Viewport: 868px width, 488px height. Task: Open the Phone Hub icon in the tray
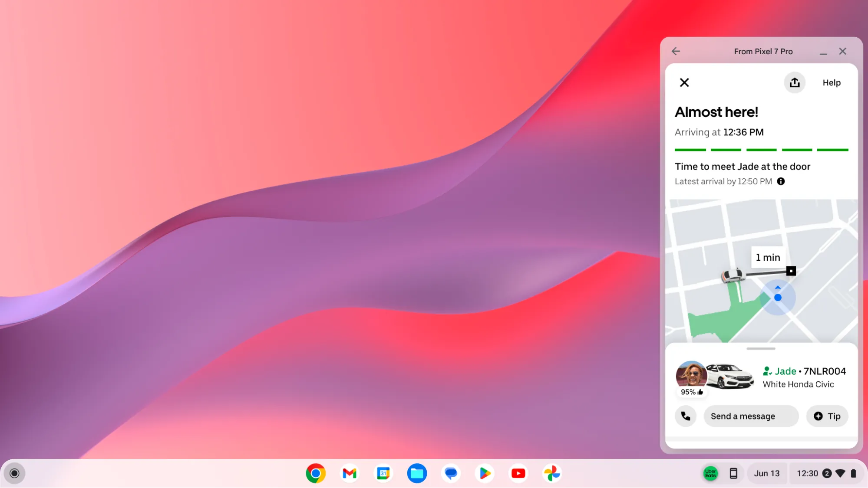point(734,473)
